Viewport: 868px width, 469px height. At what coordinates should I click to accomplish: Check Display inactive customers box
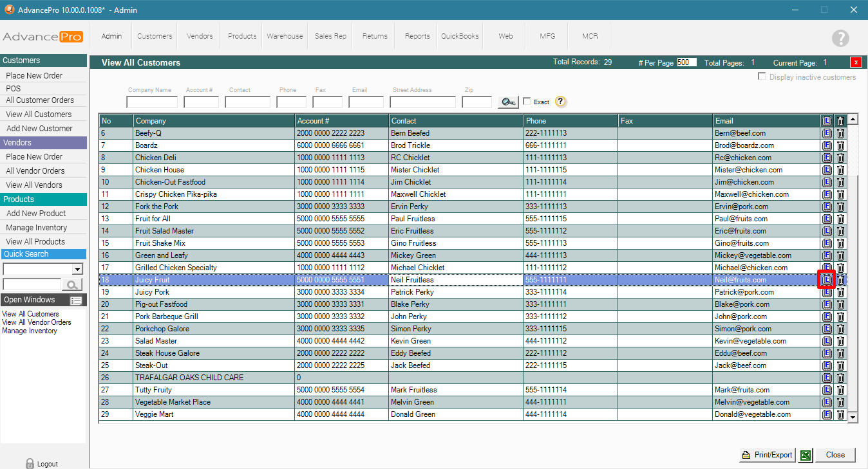(x=762, y=77)
